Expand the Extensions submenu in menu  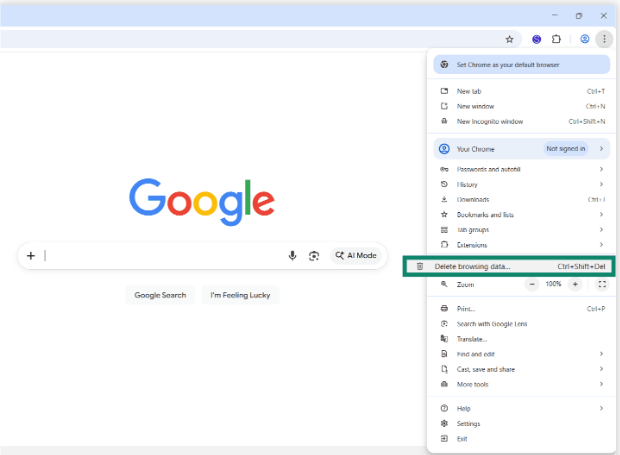[x=522, y=245]
